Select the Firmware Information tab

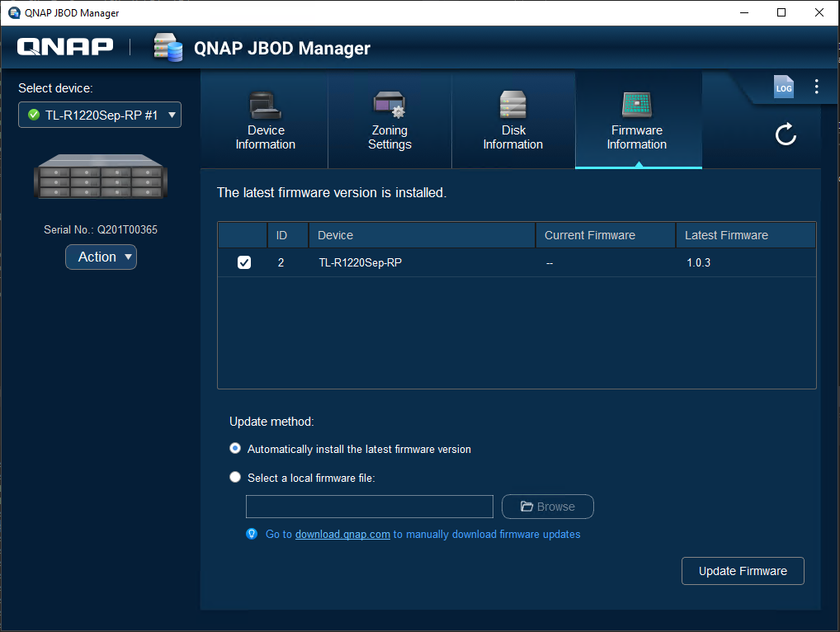637,121
